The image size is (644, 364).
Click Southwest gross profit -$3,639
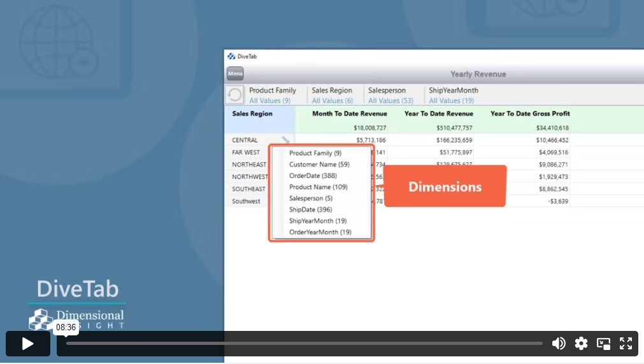[x=558, y=202]
